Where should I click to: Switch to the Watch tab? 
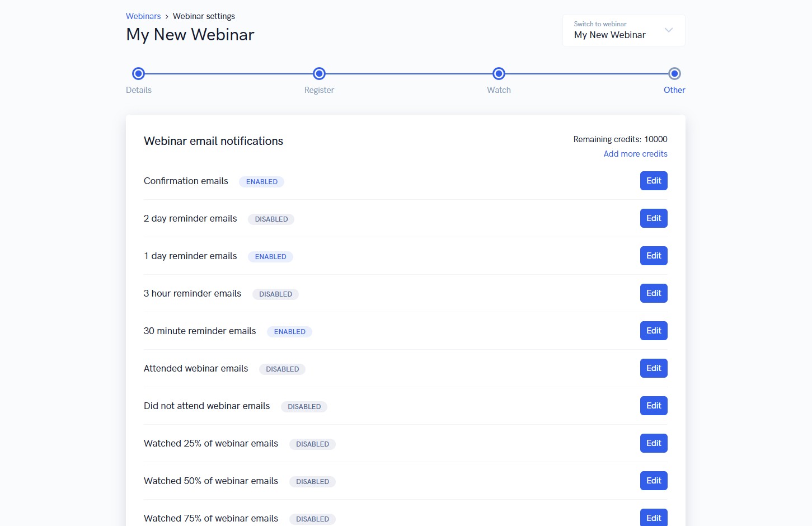499,90
